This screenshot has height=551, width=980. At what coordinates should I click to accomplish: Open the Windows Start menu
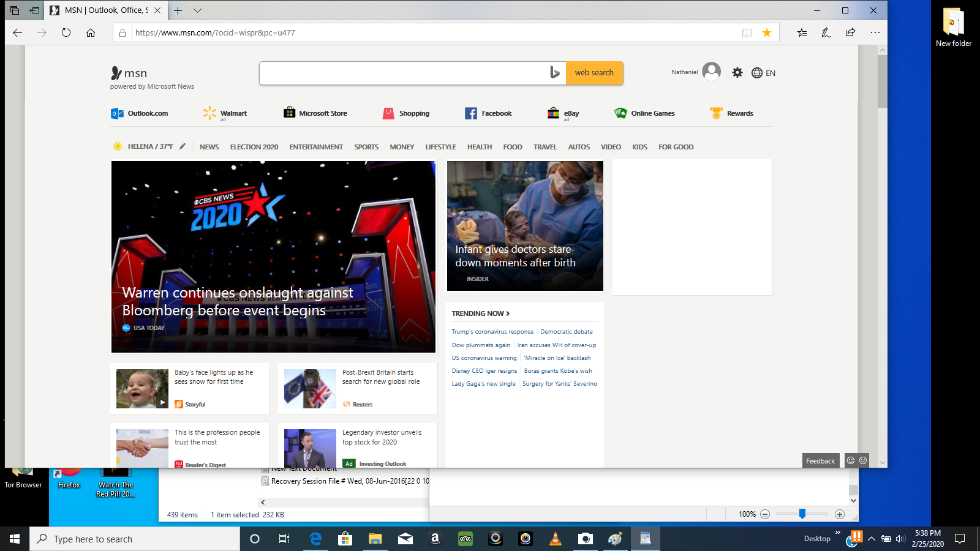[x=15, y=539]
